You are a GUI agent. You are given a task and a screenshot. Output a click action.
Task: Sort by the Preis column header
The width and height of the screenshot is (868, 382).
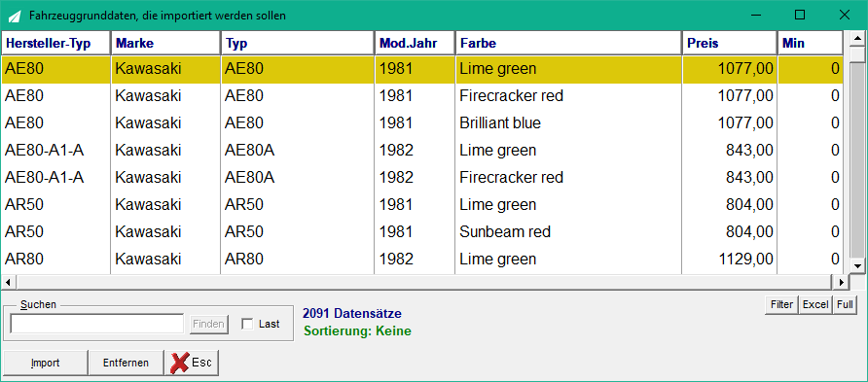729,43
